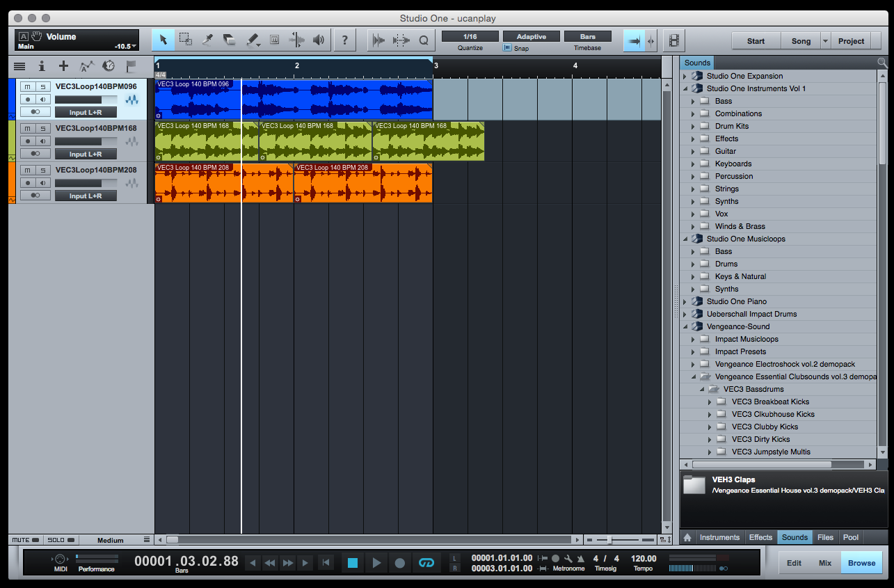Image resolution: width=894 pixels, height=588 pixels.
Task: Pick the Split tool
Action: coord(207,40)
